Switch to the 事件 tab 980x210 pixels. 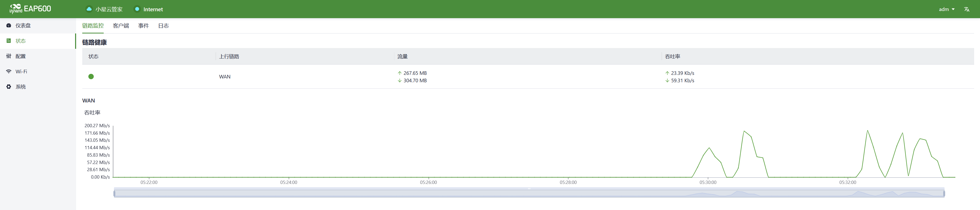144,26
